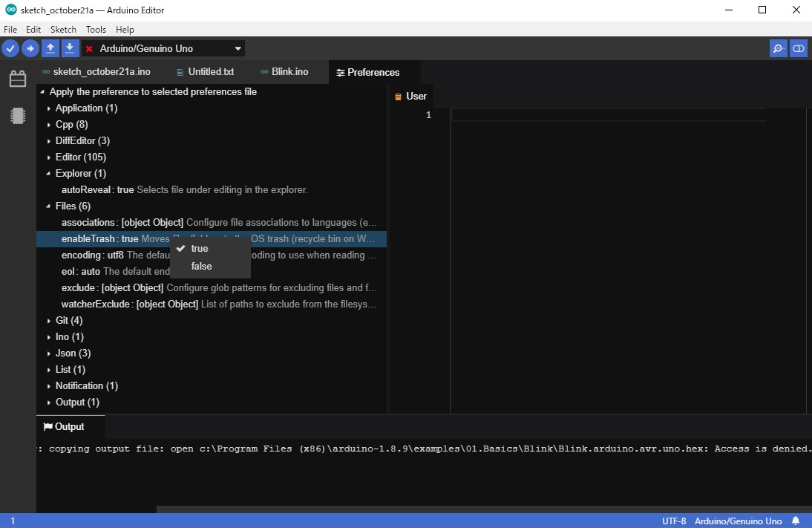
Task: Click line 1 in the User editor
Action: [x=609, y=115]
